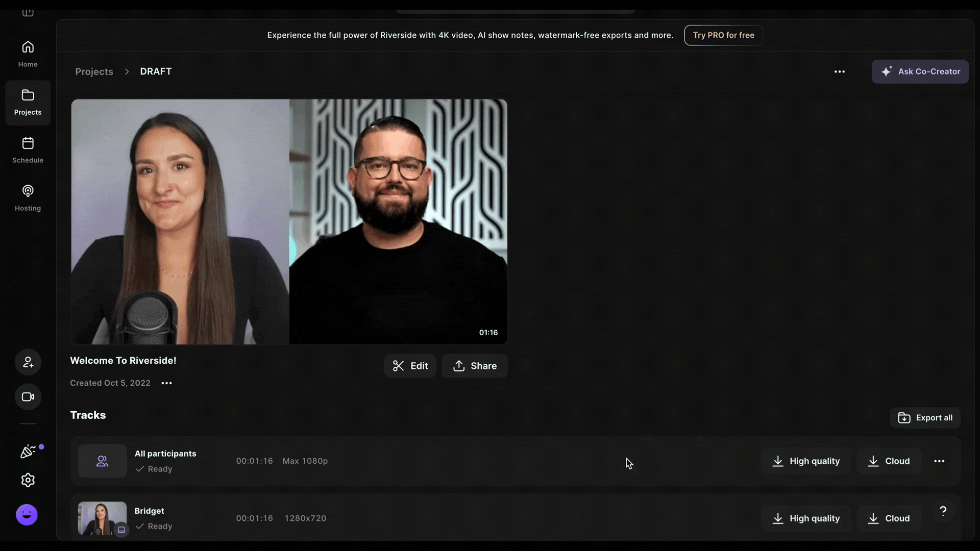Click the purple smiley profile avatar
Image resolution: width=980 pixels, height=551 pixels.
click(x=27, y=515)
